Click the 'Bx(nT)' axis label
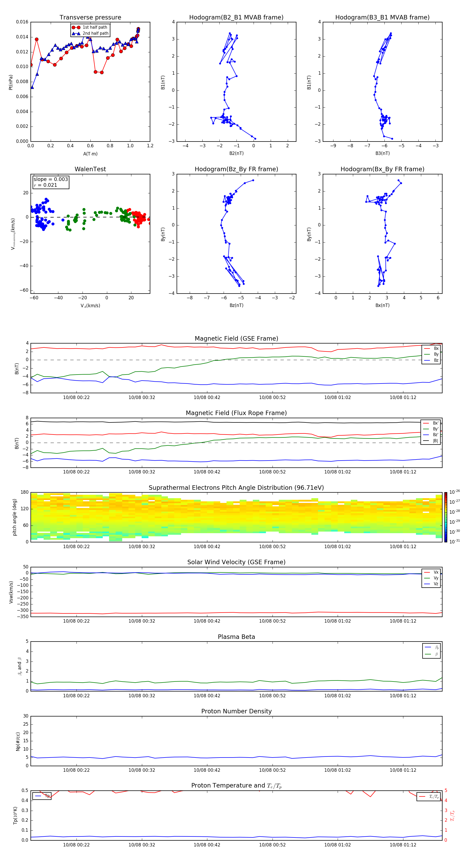This screenshot has width=473, height=868. pos(382,305)
